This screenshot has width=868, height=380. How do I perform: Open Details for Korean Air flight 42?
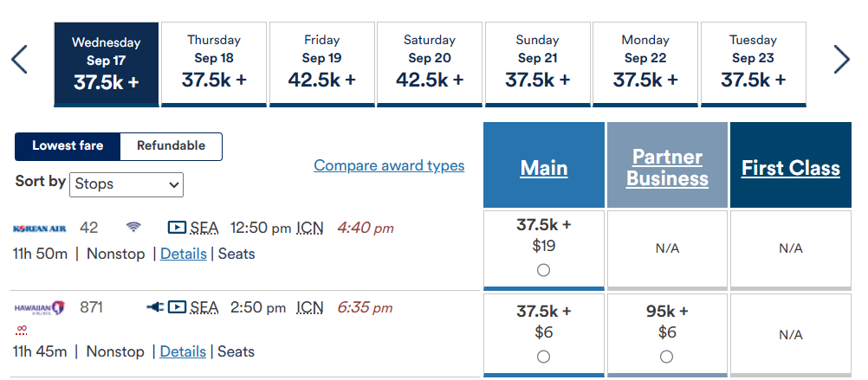pyautogui.click(x=184, y=254)
